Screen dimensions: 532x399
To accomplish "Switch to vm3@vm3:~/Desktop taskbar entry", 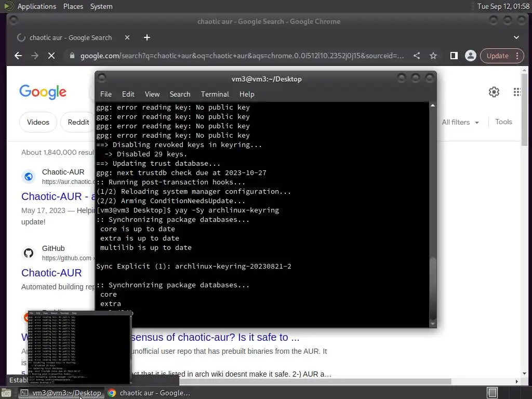I will 61,393.
